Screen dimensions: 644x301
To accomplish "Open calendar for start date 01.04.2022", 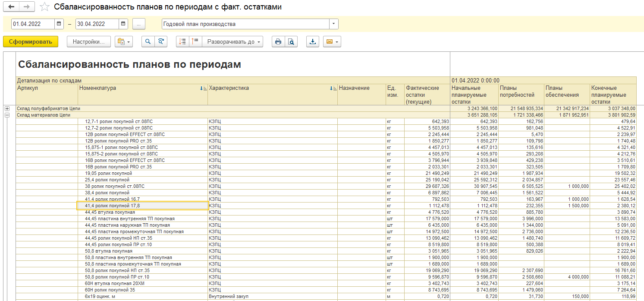I will point(60,24).
